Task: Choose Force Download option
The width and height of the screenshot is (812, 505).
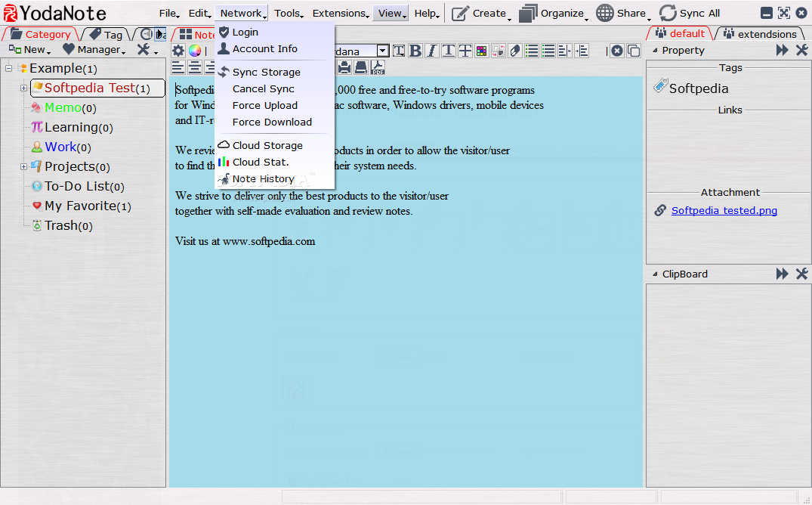Action: pos(274,122)
